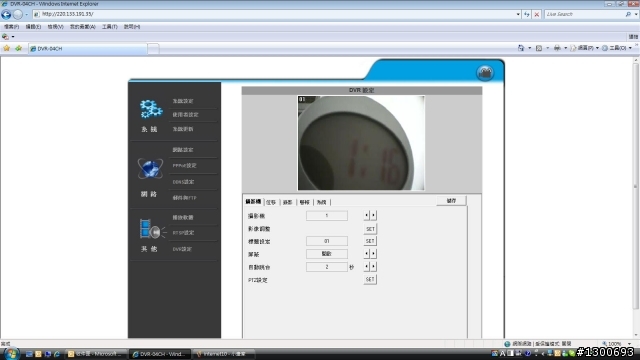
Task: Open the 我的最愛(A) Favorites menu
Action: pyautogui.click(x=82, y=27)
